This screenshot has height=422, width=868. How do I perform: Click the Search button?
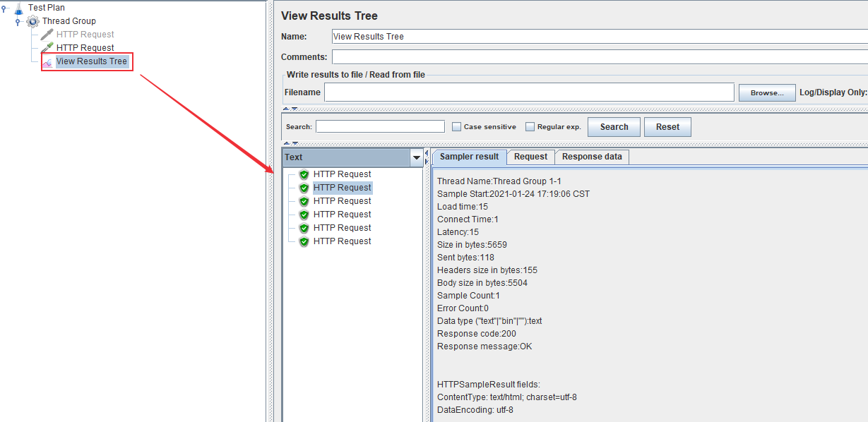click(614, 127)
